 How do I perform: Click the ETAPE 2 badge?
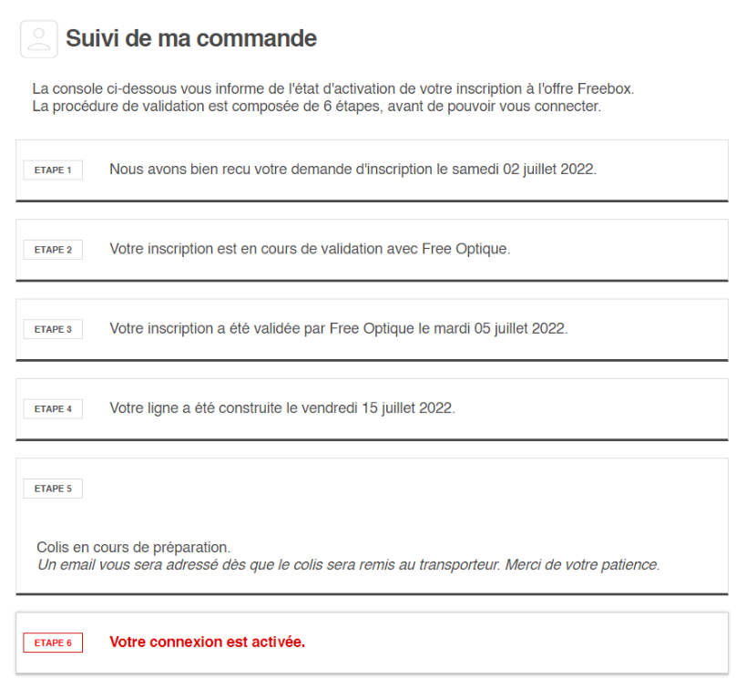[53, 250]
